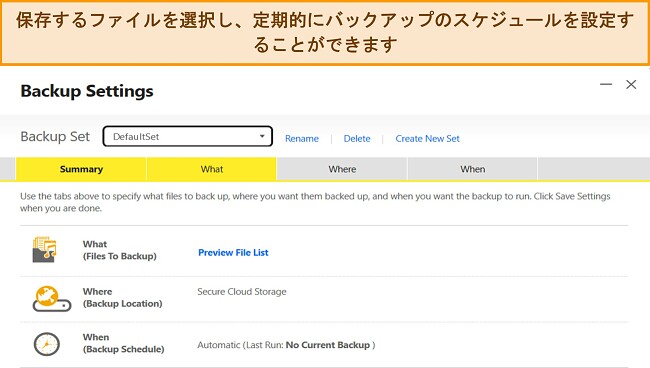650x368 pixels.
Task: Switch to the Summary tab
Action: coord(81,169)
